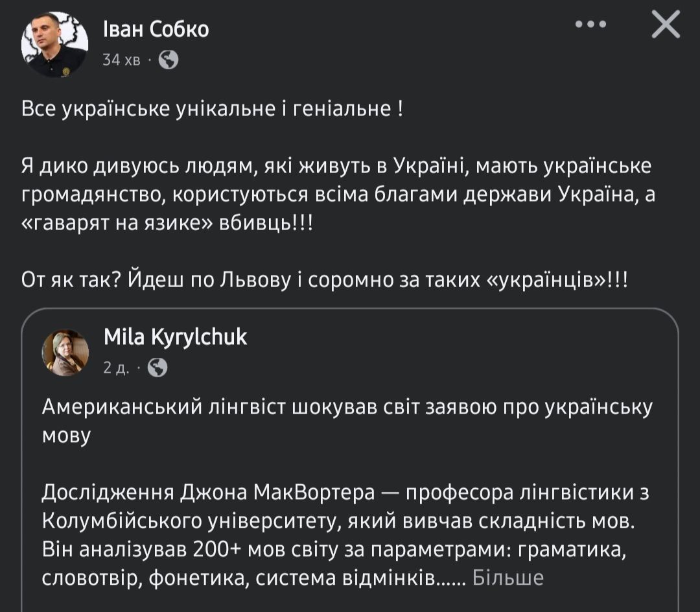Click the public globe icon beside 34 хв

coord(168,60)
